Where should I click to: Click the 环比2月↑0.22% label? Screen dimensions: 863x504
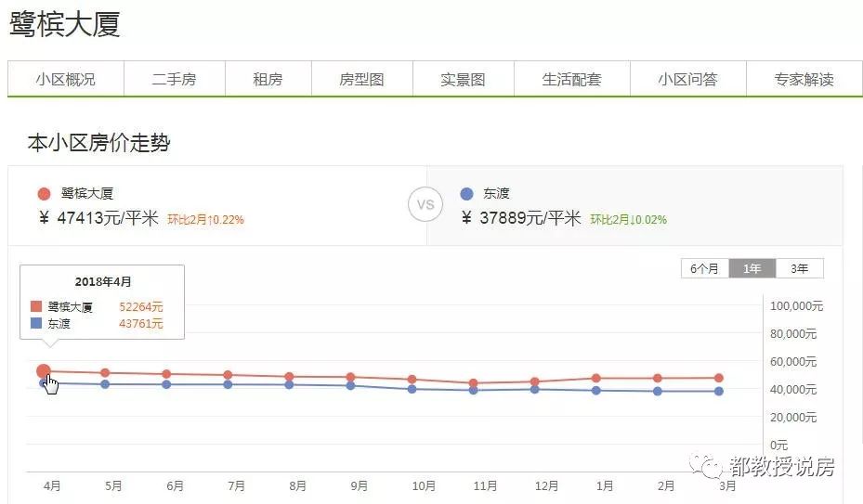point(206,220)
